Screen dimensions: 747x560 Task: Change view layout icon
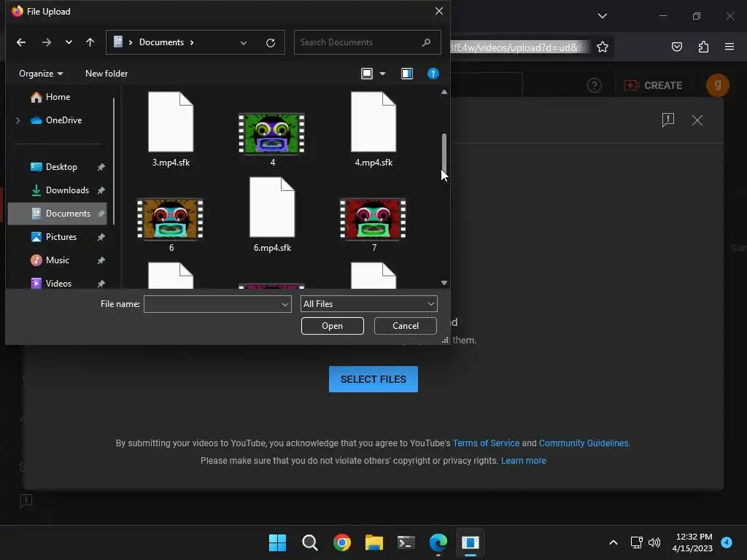point(367,74)
